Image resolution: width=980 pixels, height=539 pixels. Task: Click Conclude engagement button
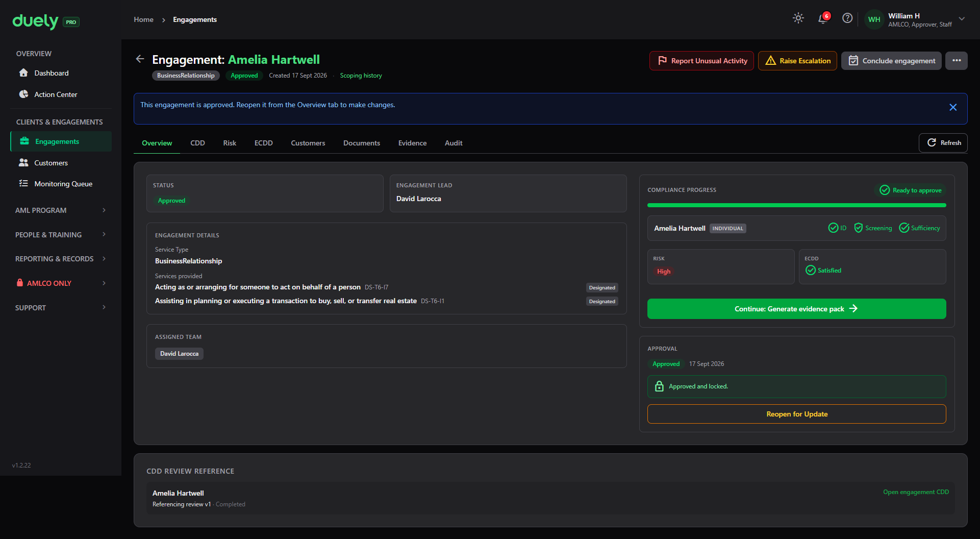[891, 61]
